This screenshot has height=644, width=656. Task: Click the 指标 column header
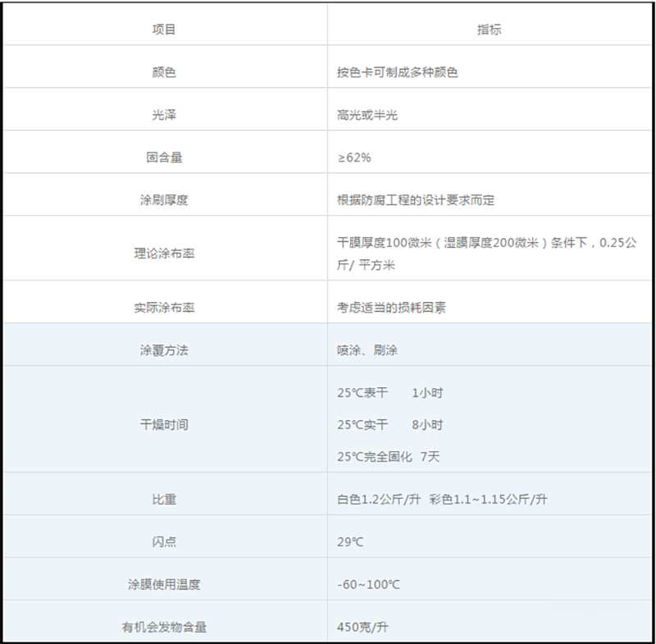[x=490, y=30]
